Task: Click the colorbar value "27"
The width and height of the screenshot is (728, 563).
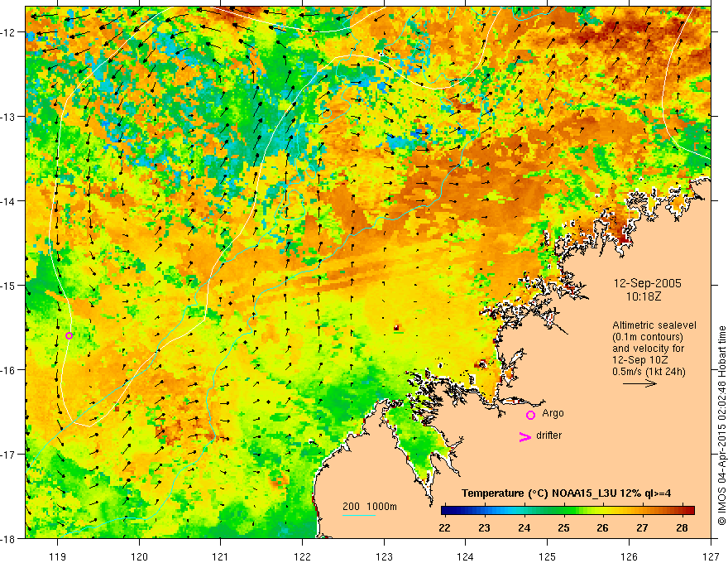Action: coord(642,527)
